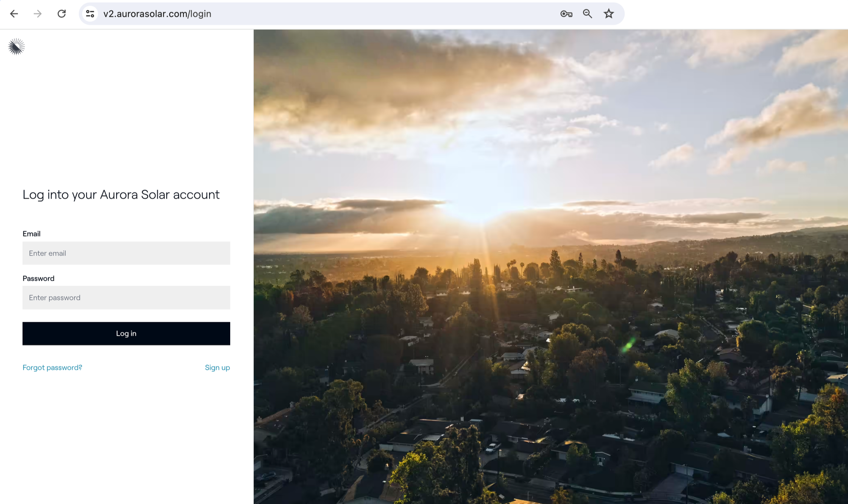Click the zoom magnifier icon in the address bar

coord(587,14)
